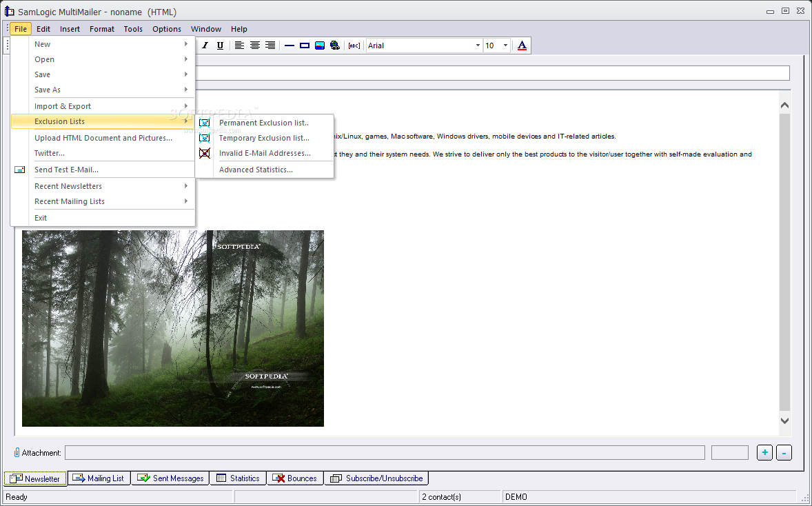812x506 pixels.
Task: Choose Send Test E-Mail from menu
Action: 103,170
